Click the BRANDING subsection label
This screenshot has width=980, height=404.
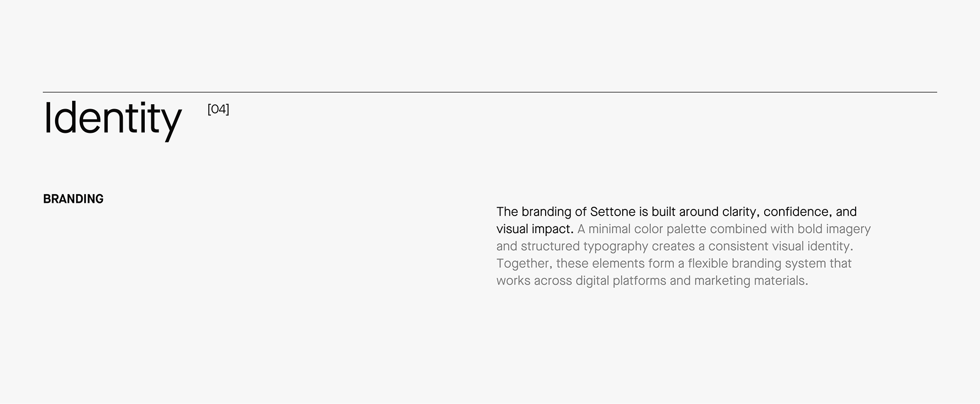coord(73,199)
